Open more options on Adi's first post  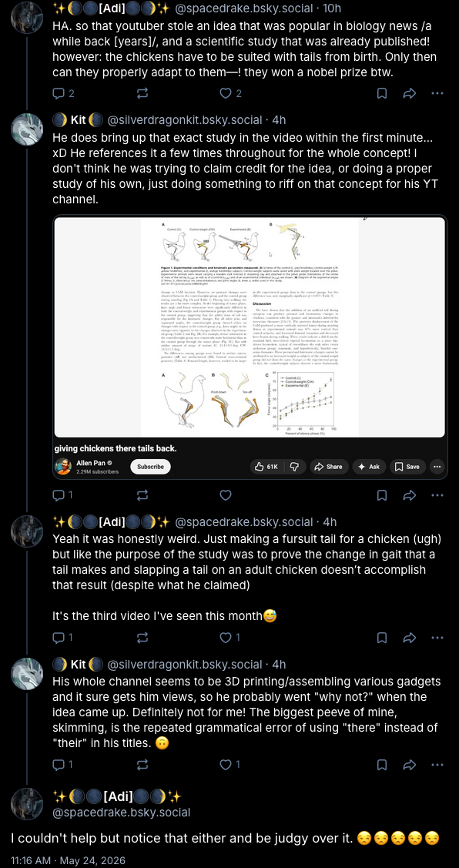coord(437,93)
